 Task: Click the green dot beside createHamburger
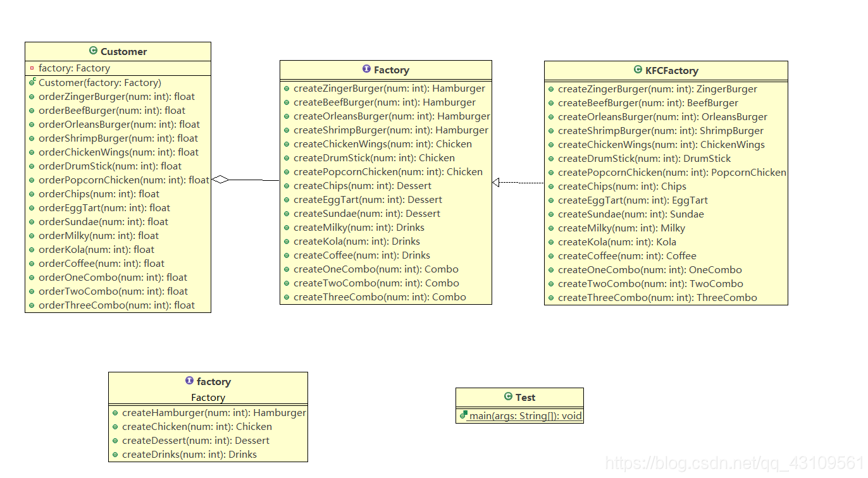(x=115, y=413)
